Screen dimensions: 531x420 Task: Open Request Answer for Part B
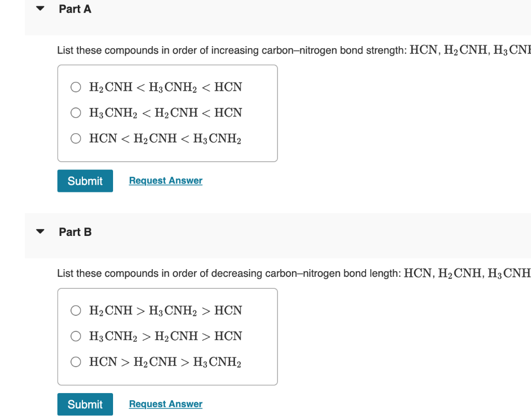[165, 404]
